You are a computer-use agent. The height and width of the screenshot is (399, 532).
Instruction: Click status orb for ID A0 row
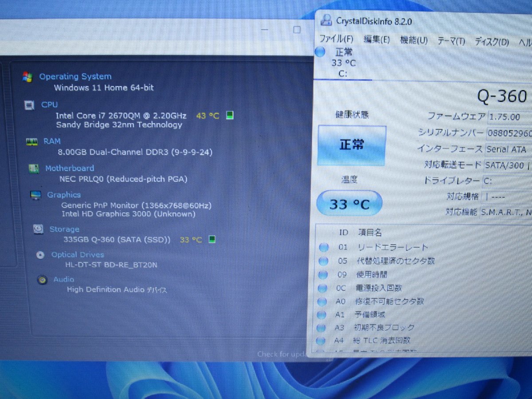click(x=322, y=302)
